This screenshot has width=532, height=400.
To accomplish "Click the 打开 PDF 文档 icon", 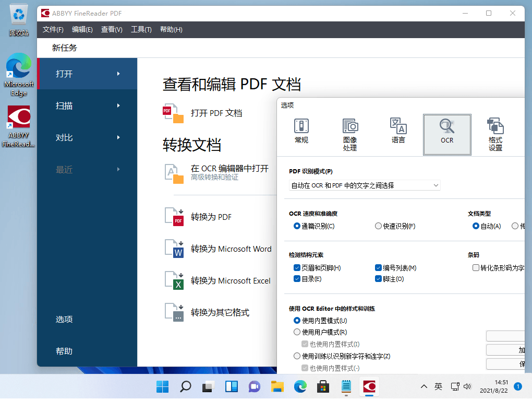I will pyautogui.click(x=173, y=113).
